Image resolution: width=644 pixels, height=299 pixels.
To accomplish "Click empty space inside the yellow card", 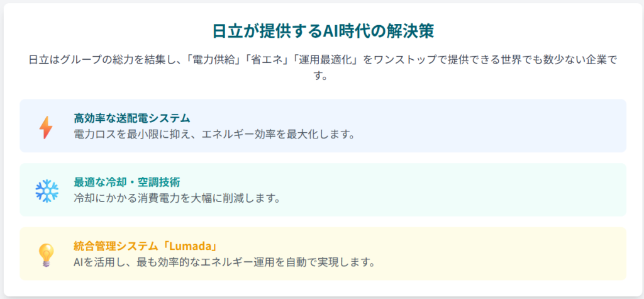I will [503, 254].
